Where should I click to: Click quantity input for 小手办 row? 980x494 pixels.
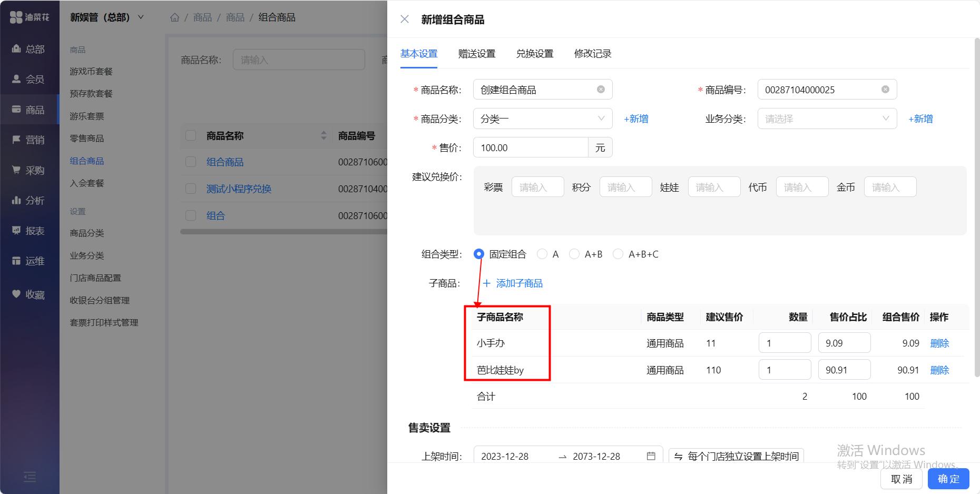(x=785, y=343)
